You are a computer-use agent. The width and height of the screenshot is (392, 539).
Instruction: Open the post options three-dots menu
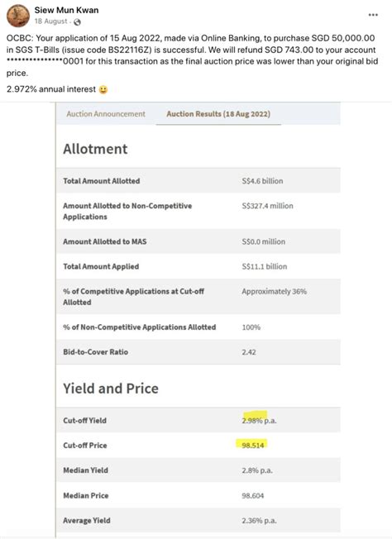click(x=373, y=15)
